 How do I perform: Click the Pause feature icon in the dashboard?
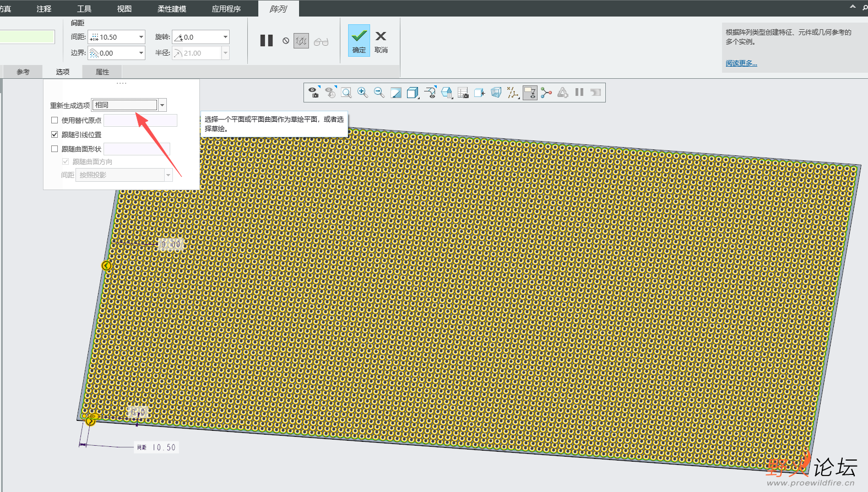pyautogui.click(x=267, y=41)
